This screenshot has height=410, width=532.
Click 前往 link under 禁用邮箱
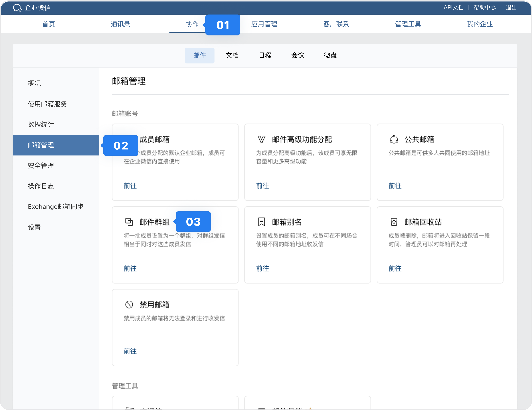pyautogui.click(x=130, y=351)
